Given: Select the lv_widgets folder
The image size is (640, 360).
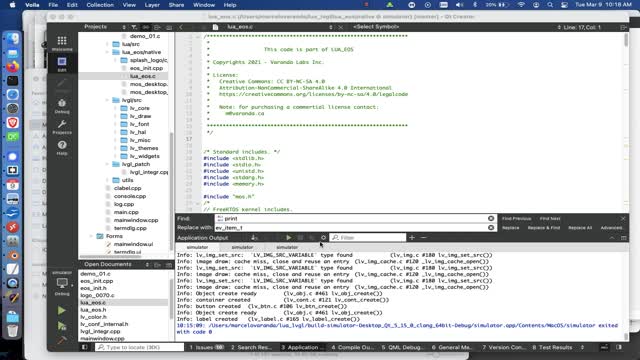Looking at the screenshot, I should point(145,156).
